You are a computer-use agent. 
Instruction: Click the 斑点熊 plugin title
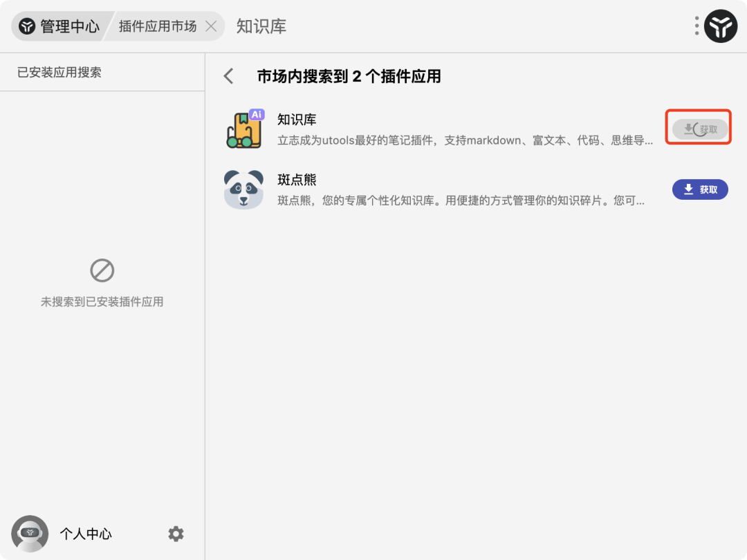[x=297, y=180]
